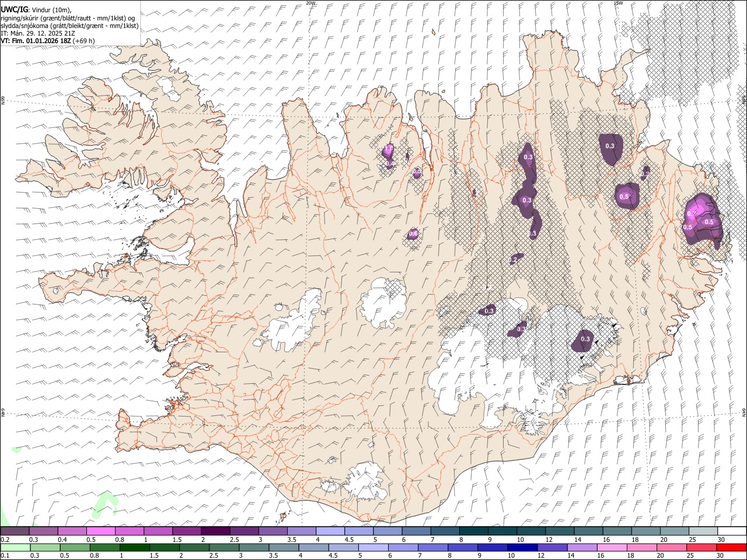The height and width of the screenshot is (560, 747).
Task: Click the "IT: Mán. 29. 12. 2025 21Z" line
Action: coord(38,33)
